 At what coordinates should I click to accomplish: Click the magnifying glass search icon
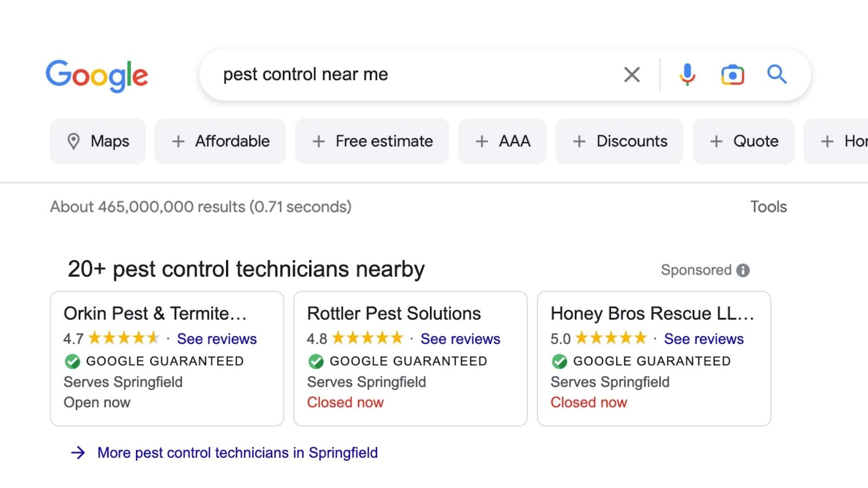[x=776, y=74]
